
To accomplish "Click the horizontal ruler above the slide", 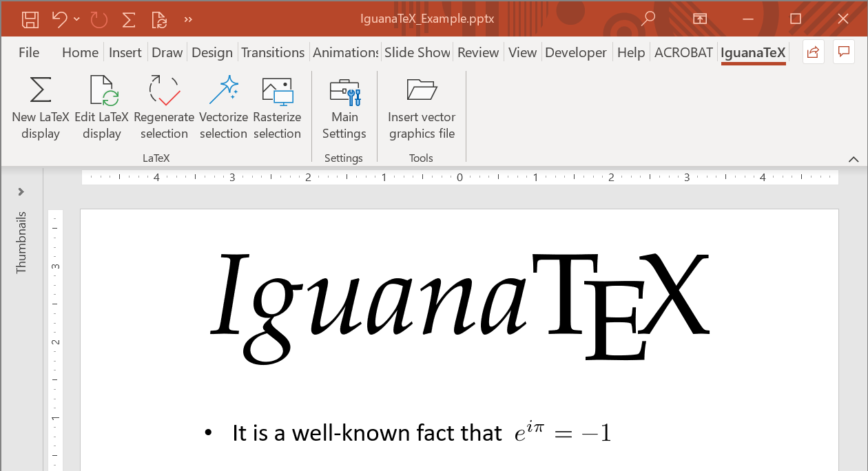I will point(460,178).
